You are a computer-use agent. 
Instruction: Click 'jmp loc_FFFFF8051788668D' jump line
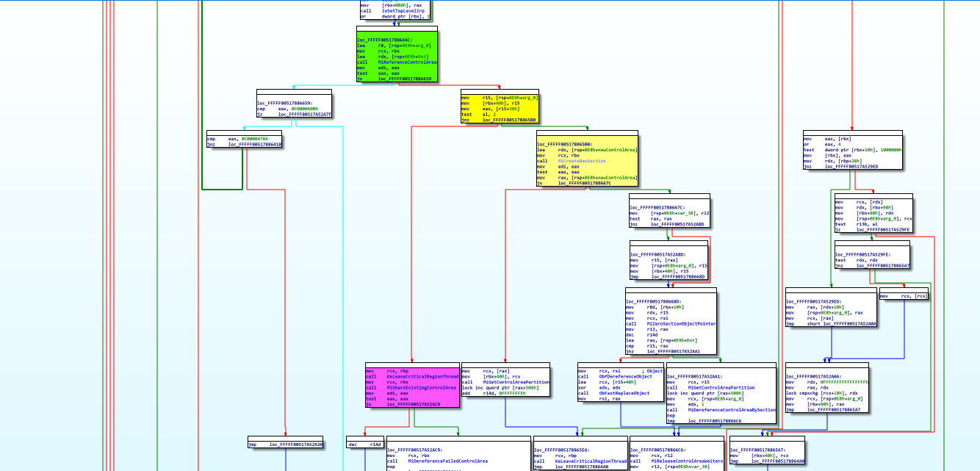[668, 277]
